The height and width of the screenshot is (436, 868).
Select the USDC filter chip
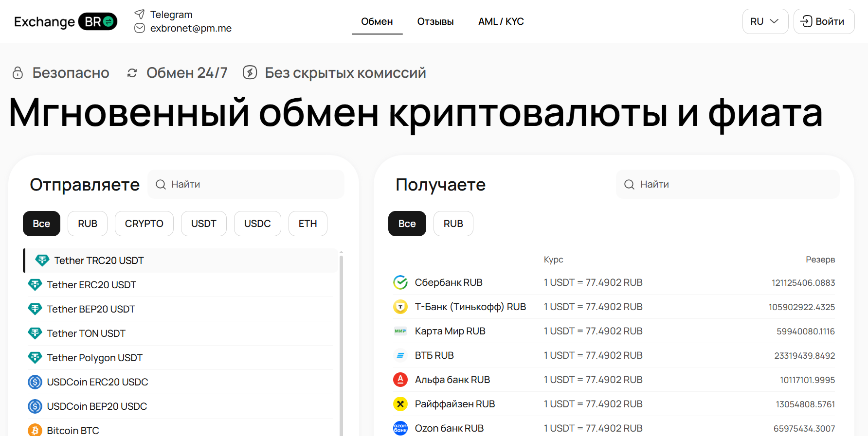tap(257, 224)
